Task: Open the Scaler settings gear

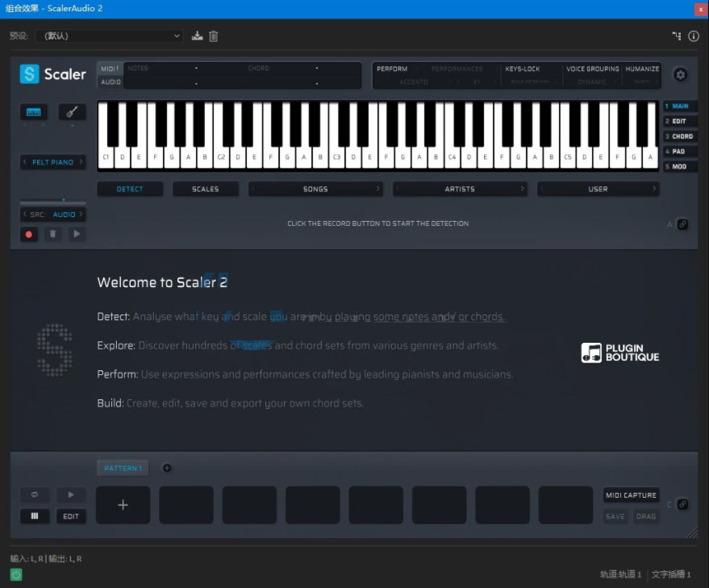Action: click(681, 74)
